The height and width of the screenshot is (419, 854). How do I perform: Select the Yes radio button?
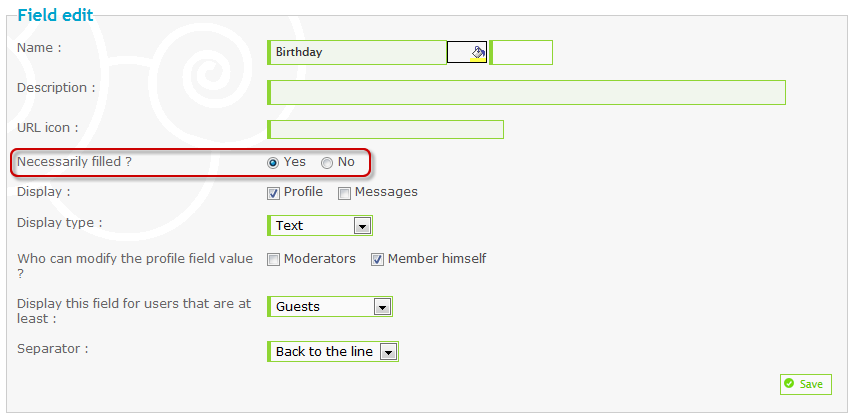tap(273, 163)
